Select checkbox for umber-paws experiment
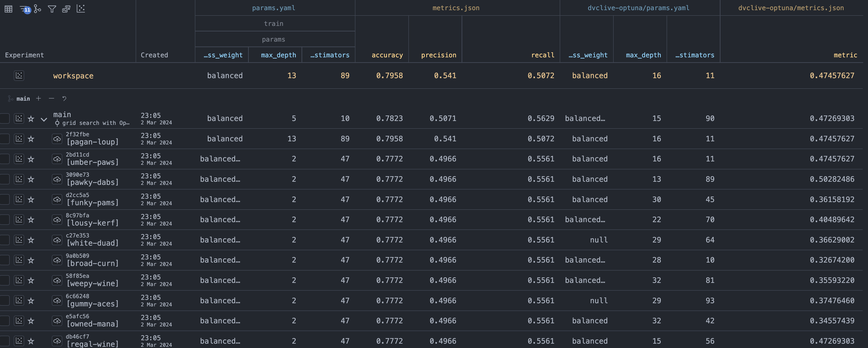 (5, 159)
